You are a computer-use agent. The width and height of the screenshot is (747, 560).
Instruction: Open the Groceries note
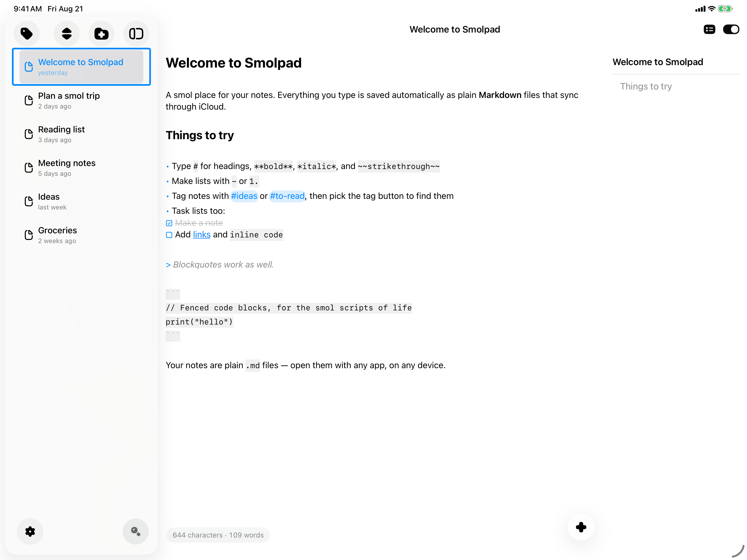[x=81, y=235]
